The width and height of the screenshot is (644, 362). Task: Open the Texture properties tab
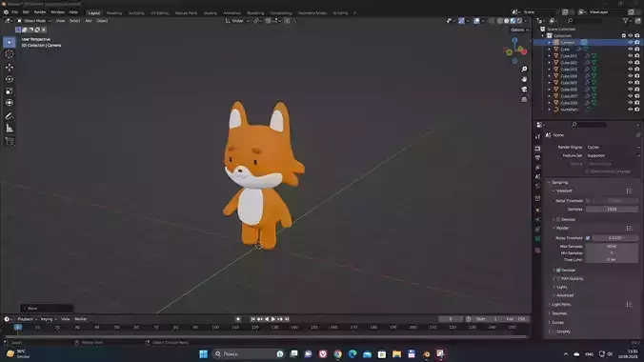click(537, 251)
